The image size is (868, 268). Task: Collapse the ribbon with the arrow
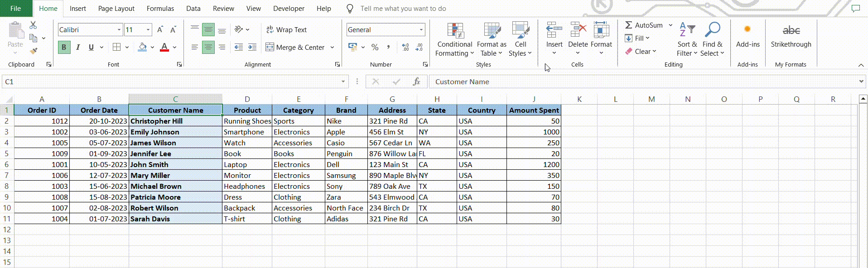pos(861,65)
